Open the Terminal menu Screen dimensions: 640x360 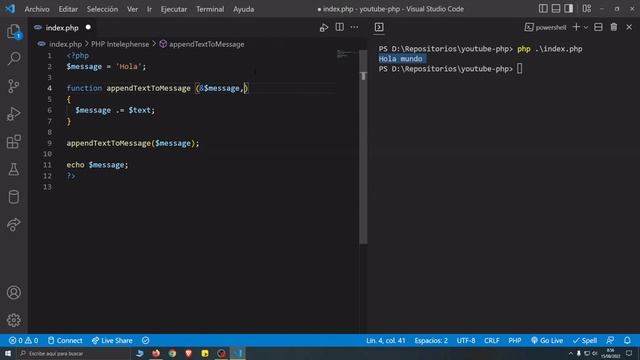click(x=210, y=9)
